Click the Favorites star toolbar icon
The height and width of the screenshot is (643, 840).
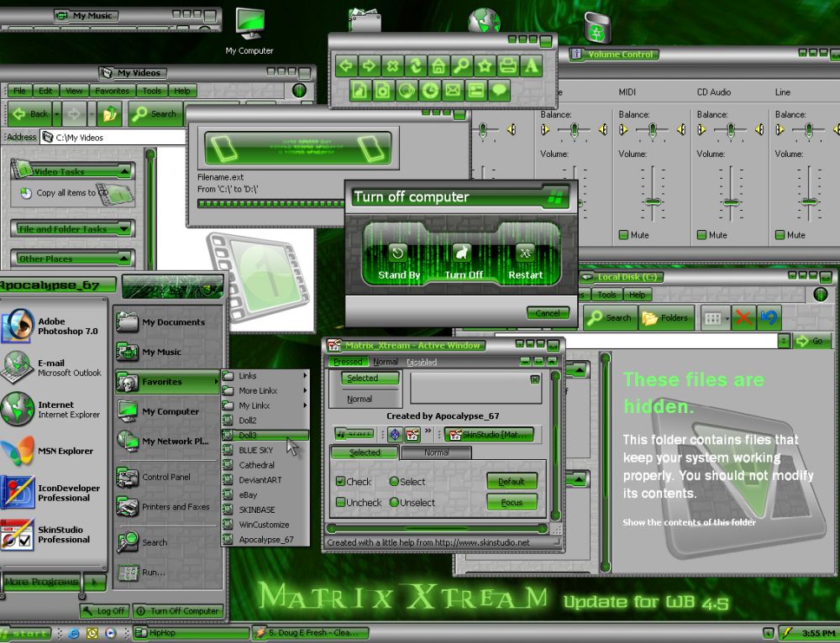pos(484,65)
